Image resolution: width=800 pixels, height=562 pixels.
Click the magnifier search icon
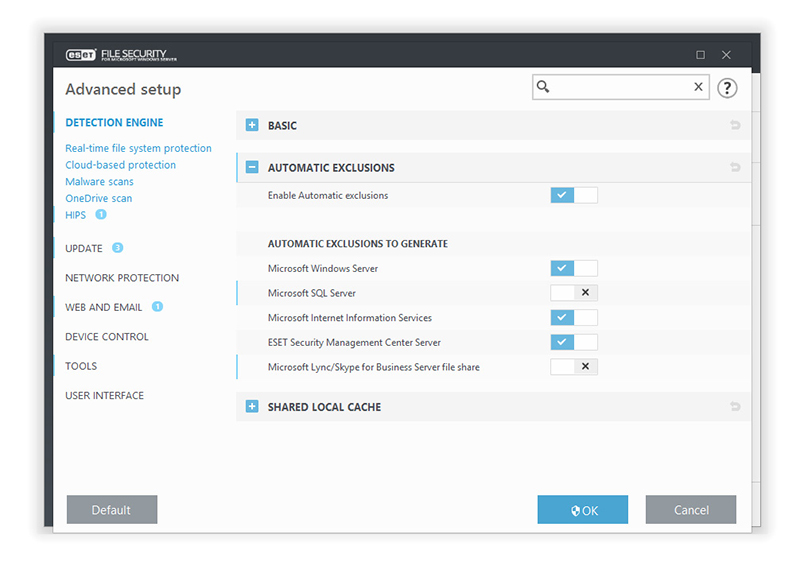pos(543,87)
